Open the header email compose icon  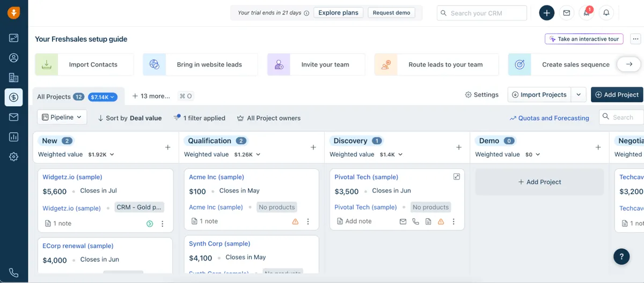tap(566, 13)
